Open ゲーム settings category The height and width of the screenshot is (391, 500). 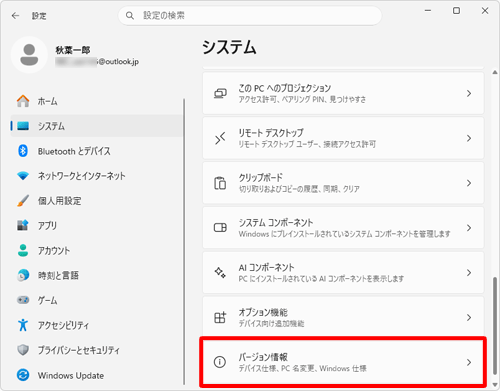[97, 300]
